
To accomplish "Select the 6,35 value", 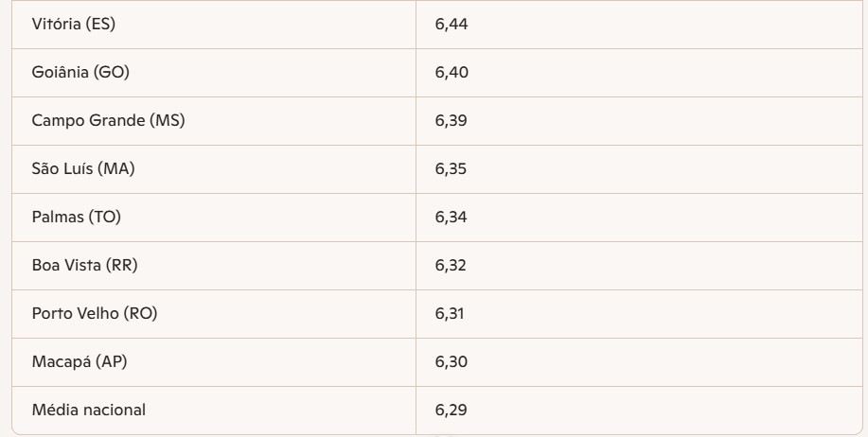I will point(452,169).
